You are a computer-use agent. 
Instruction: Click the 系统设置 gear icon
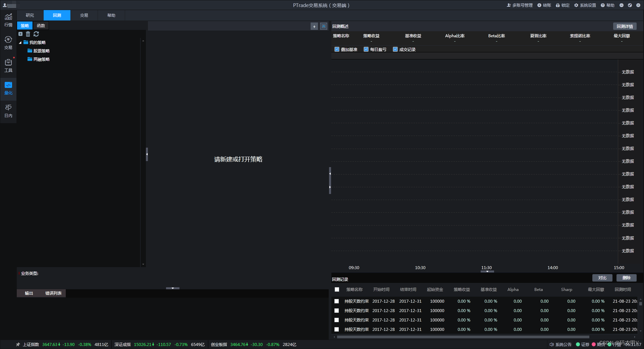(576, 5)
